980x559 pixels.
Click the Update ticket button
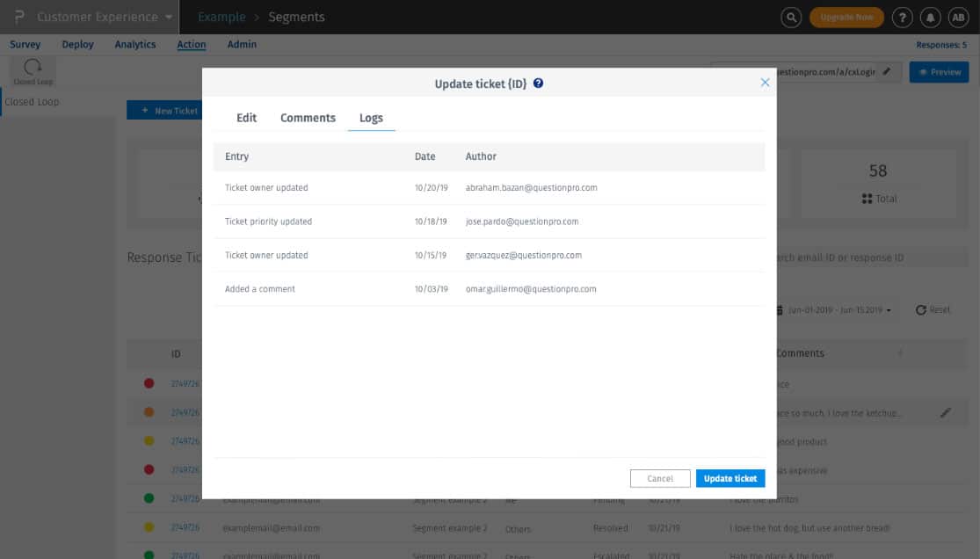pos(730,478)
